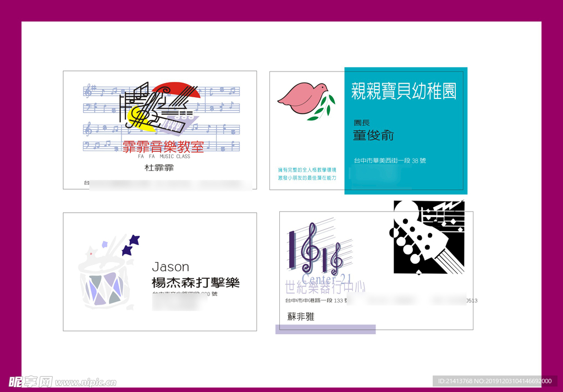
Task: Select the 親親寶貝幼稚園 heading
Action: coord(404,91)
